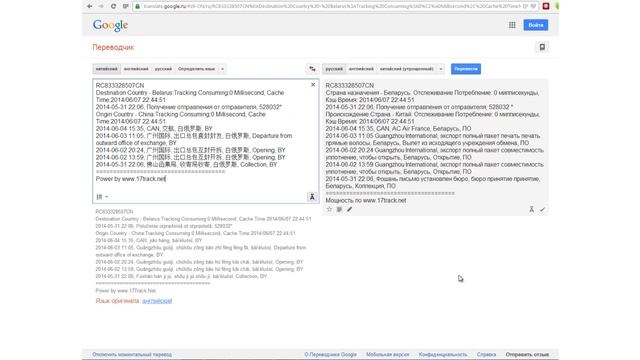
Task: Click the green padlock security icon
Action: click(x=138, y=6)
